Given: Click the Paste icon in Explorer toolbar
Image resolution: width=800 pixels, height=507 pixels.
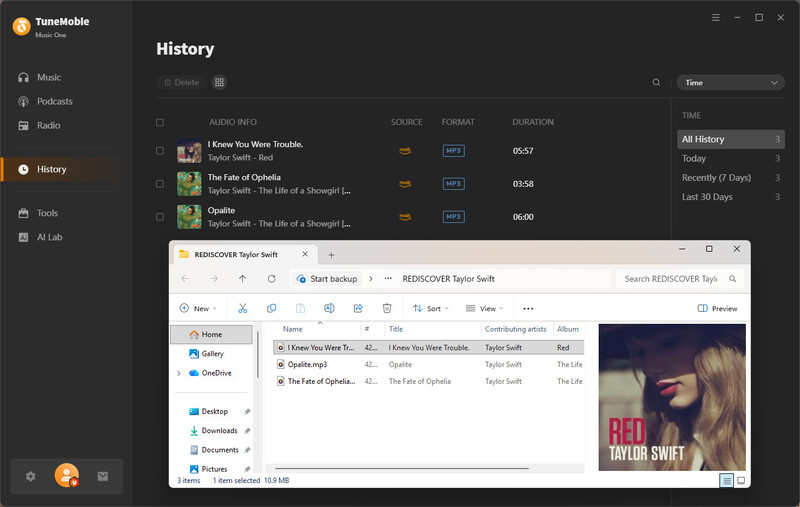Looking at the screenshot, I should [x=301, y=309].
